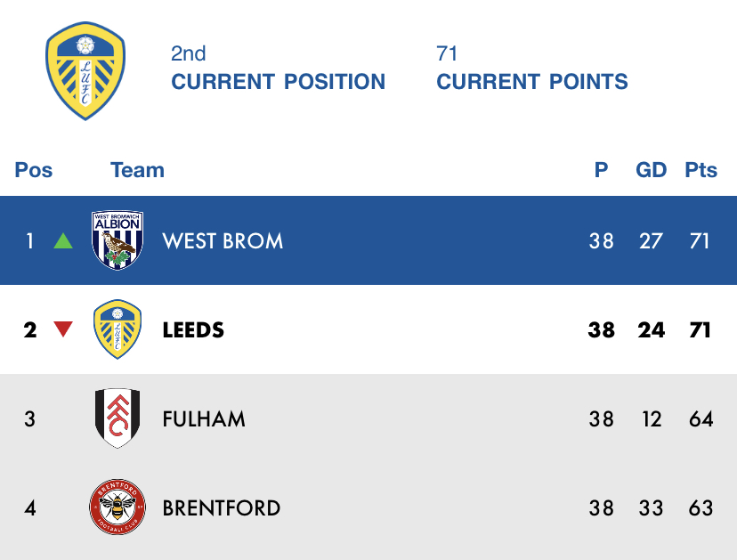The width and height of the screenshot is (737, 560).
Task: Click Brentford's goal difference value 33
Action: [651, 507]
